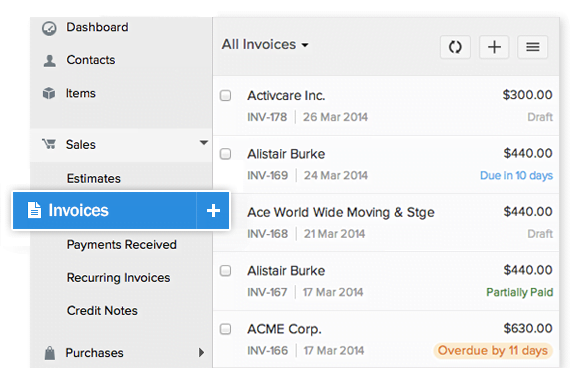Select checkbox for INV-169 Alistair Burke
Image resolution: width=580 pixels, height=368 pixels.
click(x=225, y=154)
